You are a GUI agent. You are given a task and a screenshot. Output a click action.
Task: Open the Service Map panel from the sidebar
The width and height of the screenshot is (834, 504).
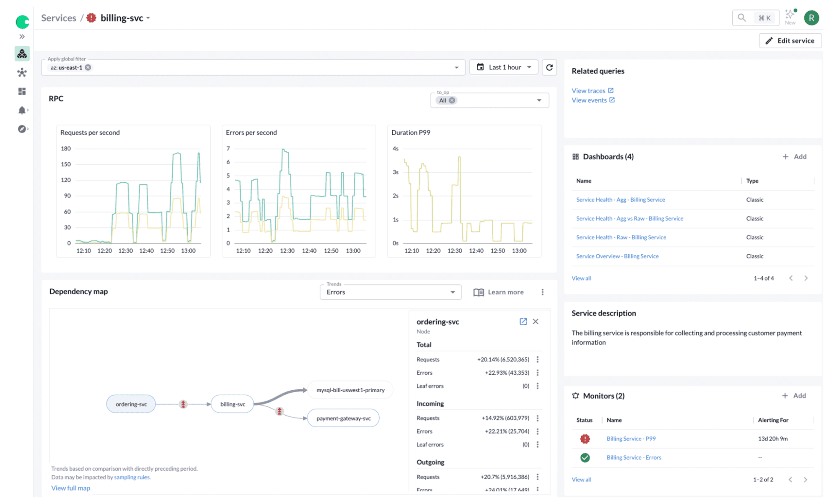pos(22,72)
